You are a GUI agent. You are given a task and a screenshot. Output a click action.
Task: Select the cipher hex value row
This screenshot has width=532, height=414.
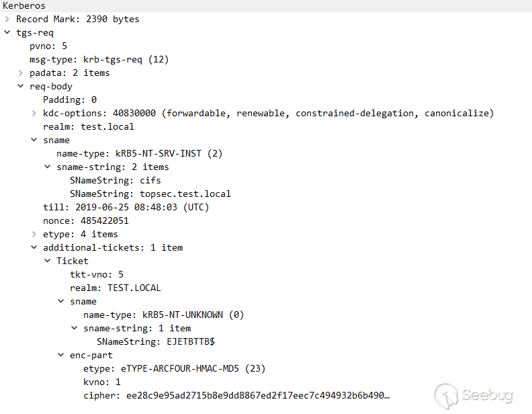coord(236,395)
